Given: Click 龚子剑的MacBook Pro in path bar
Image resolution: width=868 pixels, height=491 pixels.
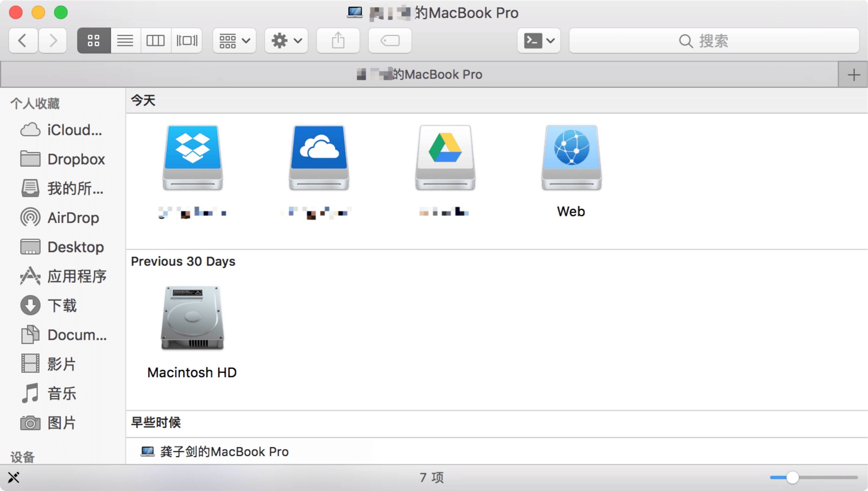Looking at the screenshot, I should pyautogui.click(x=215, y=452).
